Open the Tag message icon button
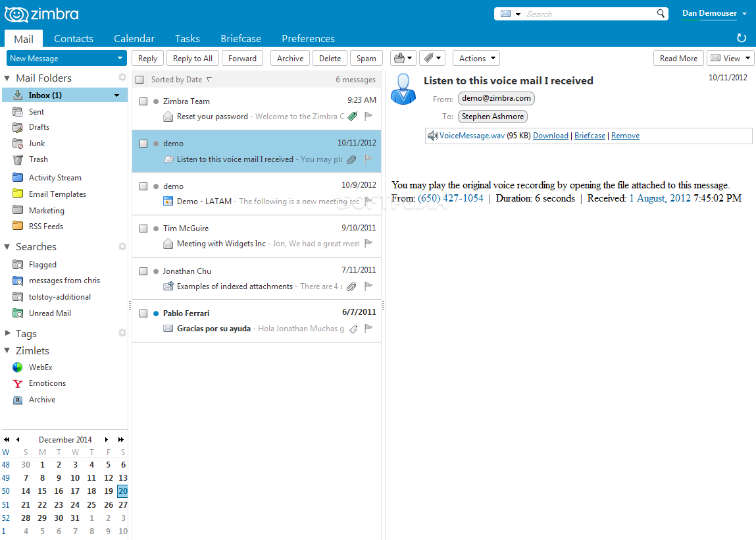 tap(432, 59)
